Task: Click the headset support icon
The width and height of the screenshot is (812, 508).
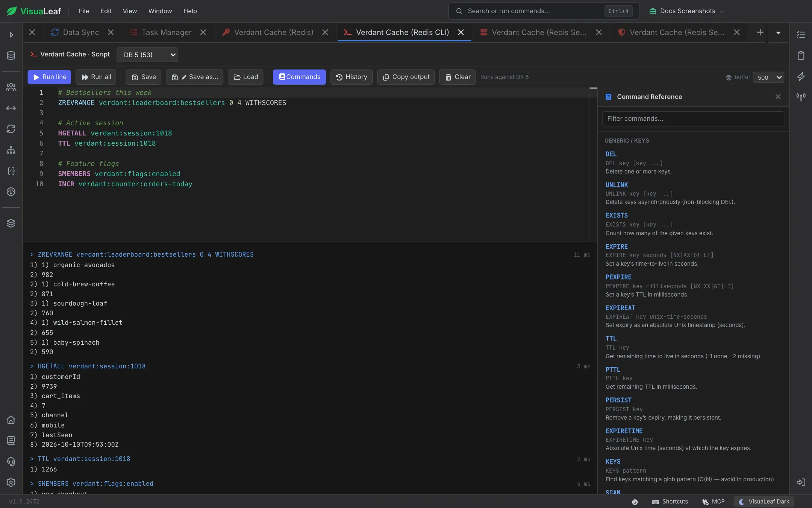Action: 11,462
